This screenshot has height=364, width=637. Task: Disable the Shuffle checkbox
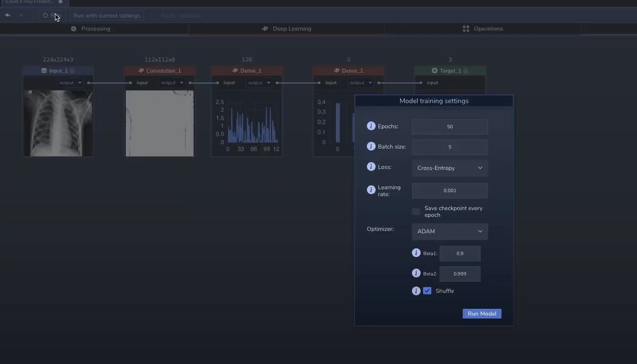coord(427,291)
